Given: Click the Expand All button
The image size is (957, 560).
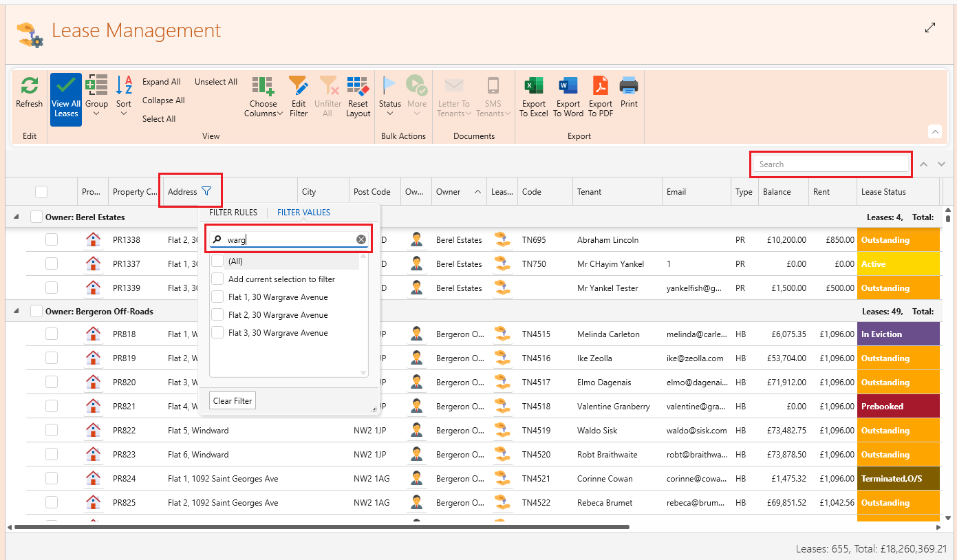Looking at the screenshot, I should 161,82.
